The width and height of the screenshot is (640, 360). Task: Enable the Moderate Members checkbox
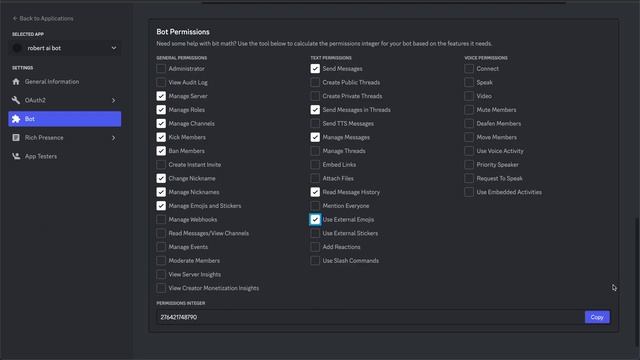point(161,260)
